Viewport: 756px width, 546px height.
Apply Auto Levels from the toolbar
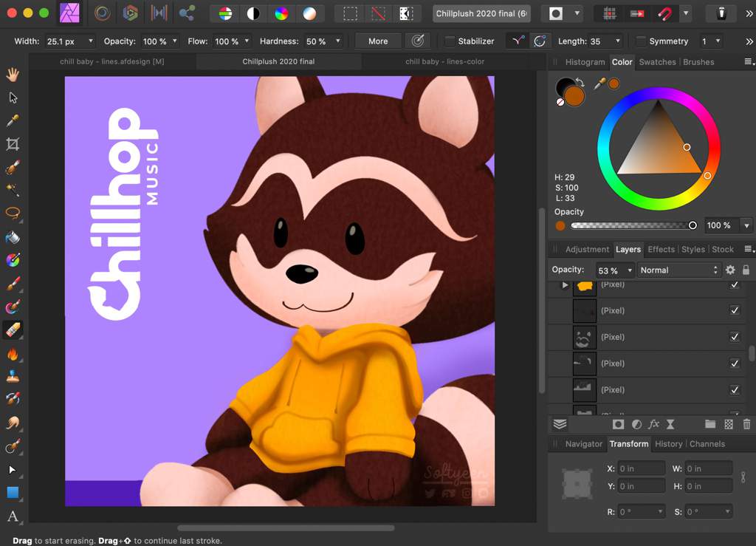(x=225, y=13)
